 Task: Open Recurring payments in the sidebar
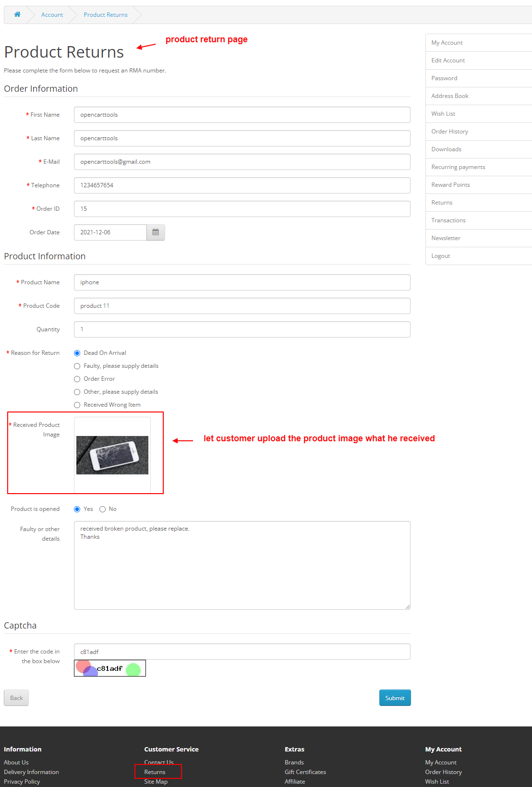[x=479, y=167]
